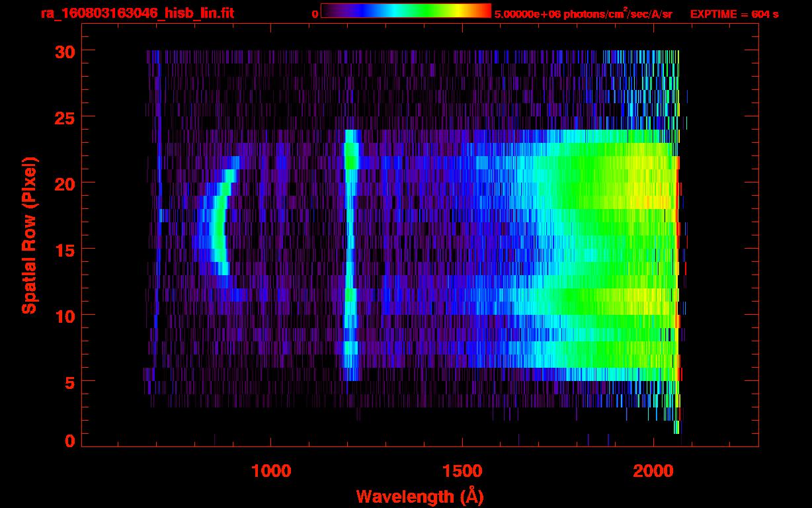The height and width of the screenshot is (508, 812).
Task: Click the 2000 wavelength tick label
Action: coord(653,470)
